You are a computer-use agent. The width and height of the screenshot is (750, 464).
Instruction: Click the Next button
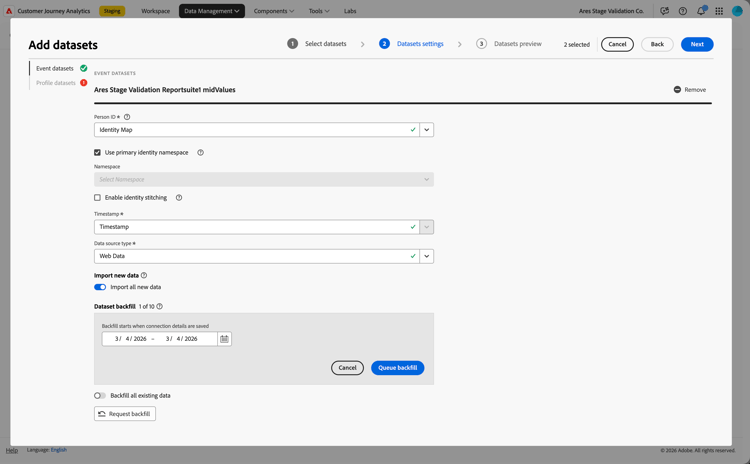[x=697, y=44]
